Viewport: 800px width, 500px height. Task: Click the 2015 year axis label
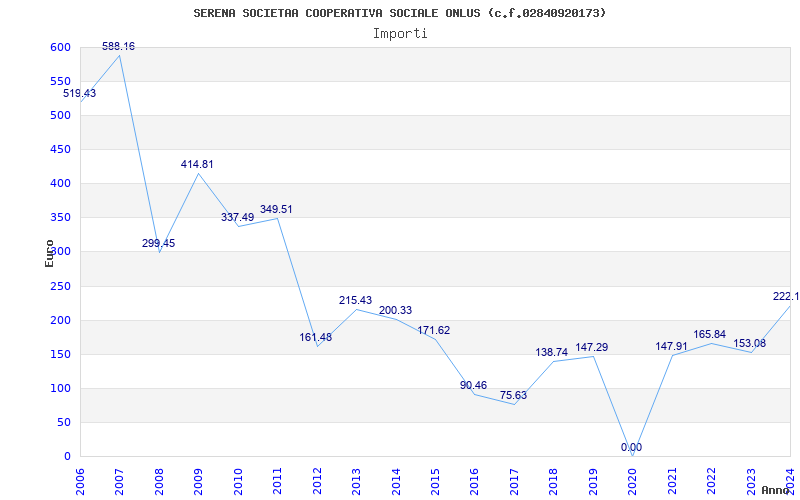[436, 482]
